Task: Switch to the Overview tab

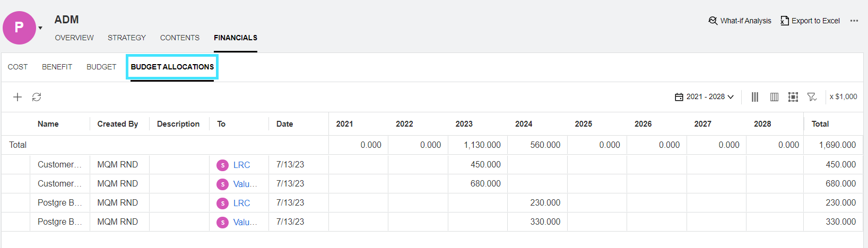Action: tap(74, 38)
